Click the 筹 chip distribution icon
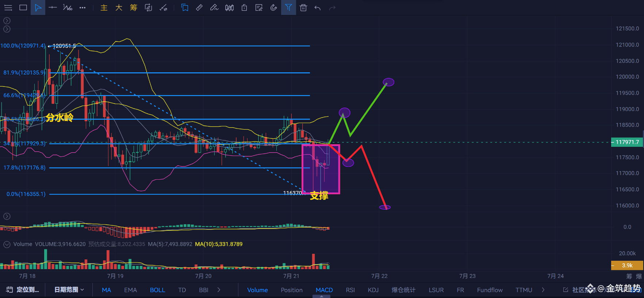 pos(134,8)
